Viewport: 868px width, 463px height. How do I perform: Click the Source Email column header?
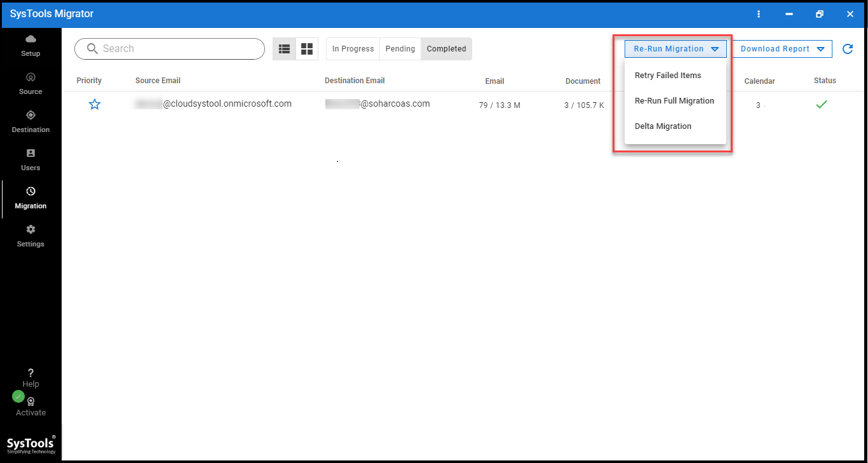[158, 81]
